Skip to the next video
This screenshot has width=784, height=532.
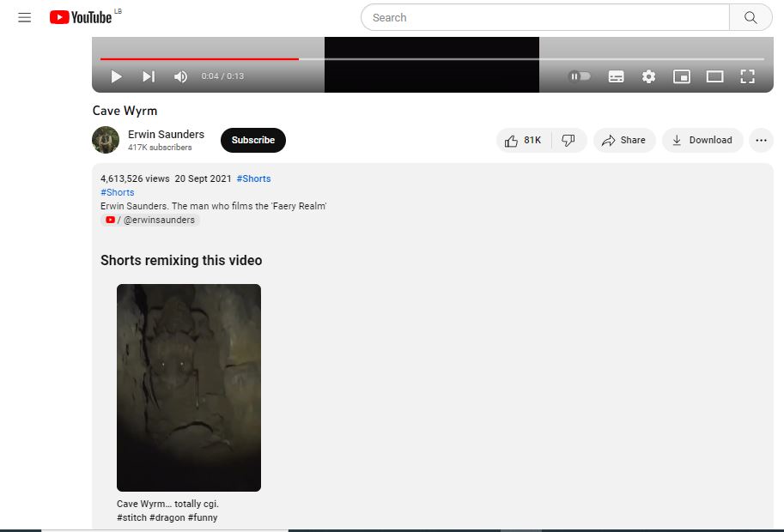coord(149,76)
